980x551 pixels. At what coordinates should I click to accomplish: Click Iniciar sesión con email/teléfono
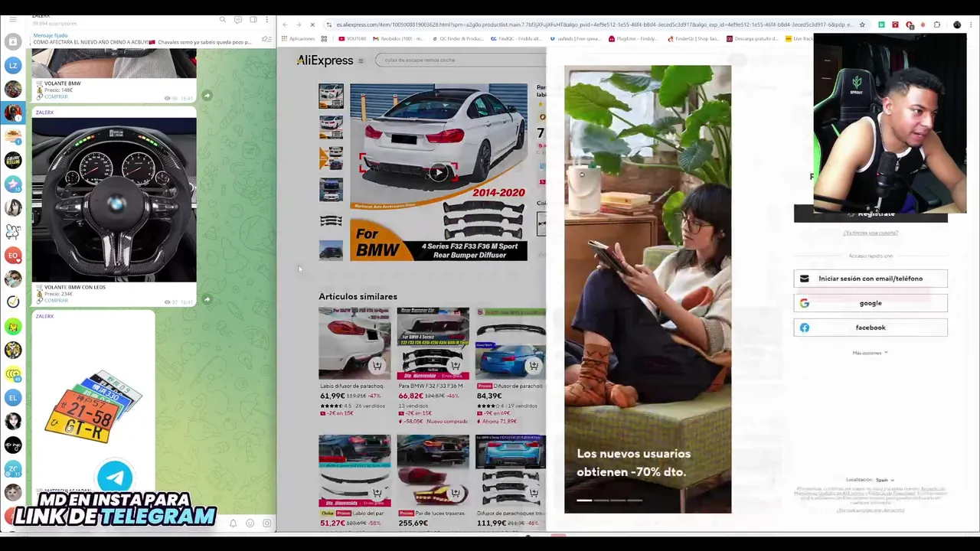click(871, 279)
